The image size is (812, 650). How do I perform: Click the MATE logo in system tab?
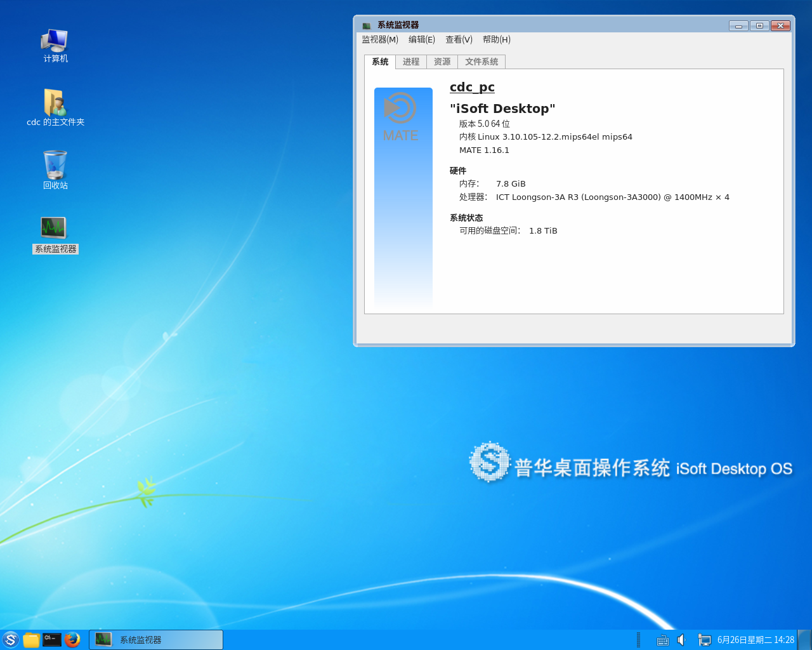pos(400,117)
